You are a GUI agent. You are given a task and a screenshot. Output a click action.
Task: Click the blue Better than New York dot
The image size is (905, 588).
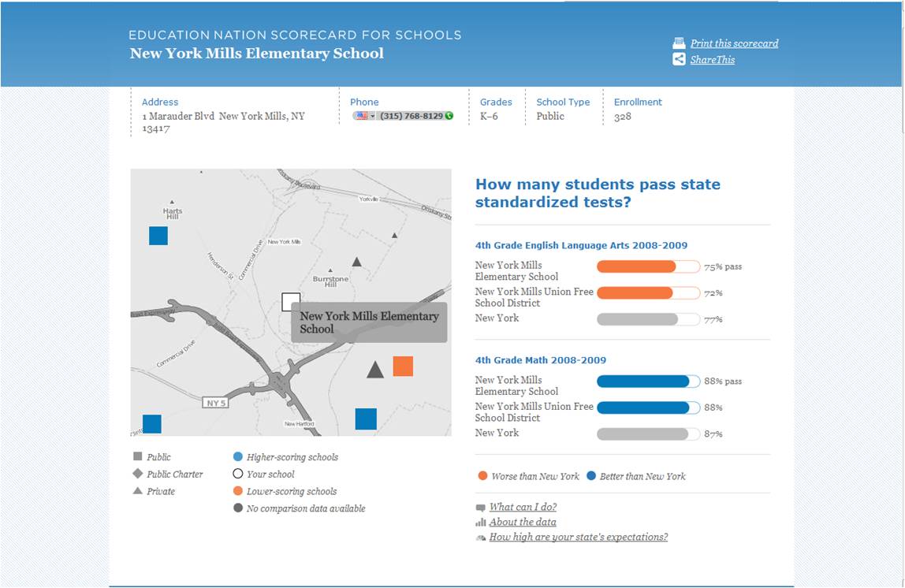point(591,476)
